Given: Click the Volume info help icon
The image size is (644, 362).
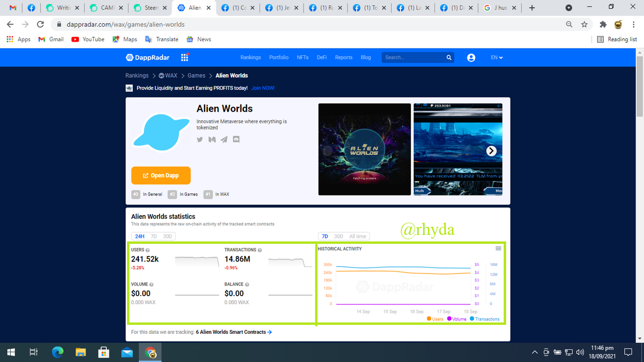Looking at the screenshot, I should [151, 285].
